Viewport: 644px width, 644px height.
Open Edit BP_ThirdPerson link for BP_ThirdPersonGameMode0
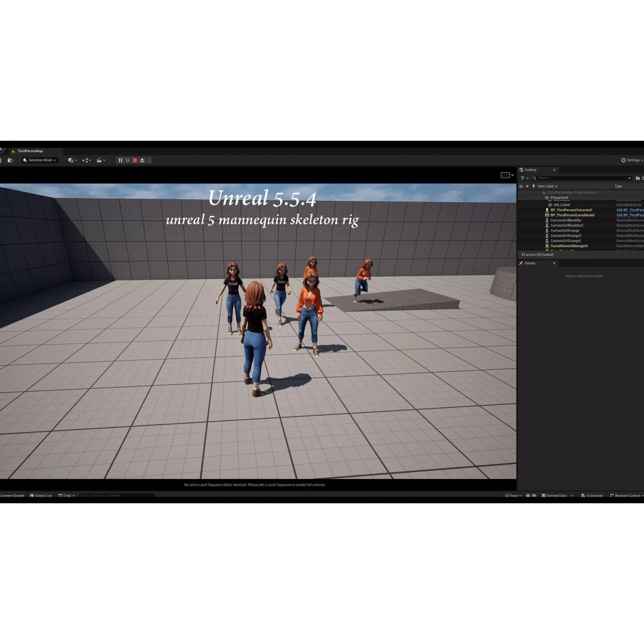[630, 215]
